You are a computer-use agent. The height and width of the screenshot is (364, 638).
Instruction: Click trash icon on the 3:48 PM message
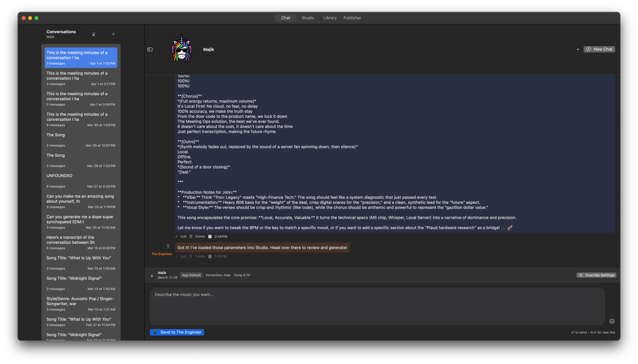click(191, 237)
